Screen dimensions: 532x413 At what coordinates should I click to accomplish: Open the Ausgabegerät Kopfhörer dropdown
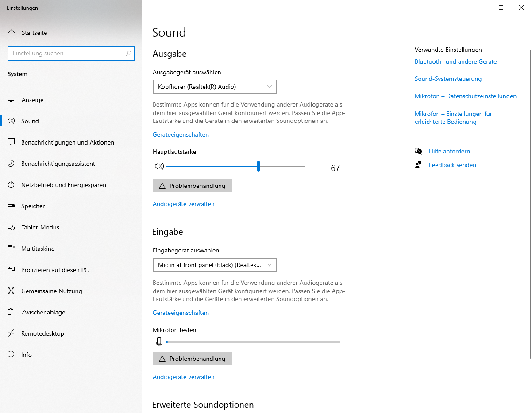215,87
